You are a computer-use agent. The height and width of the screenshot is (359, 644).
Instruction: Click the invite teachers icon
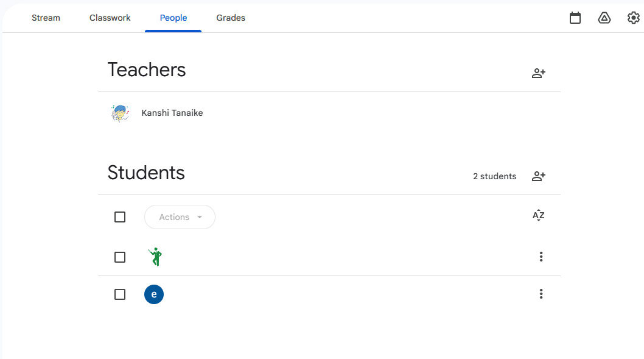(539, 73)
